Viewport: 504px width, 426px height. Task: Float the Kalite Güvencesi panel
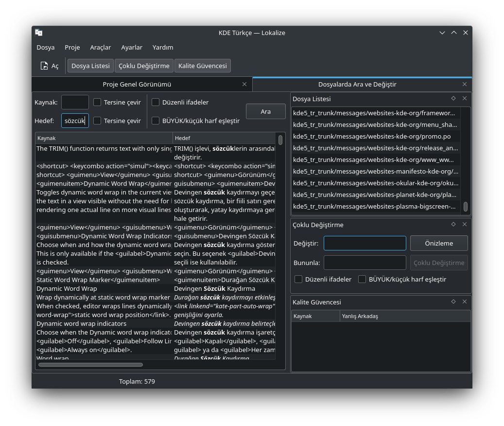453,302
